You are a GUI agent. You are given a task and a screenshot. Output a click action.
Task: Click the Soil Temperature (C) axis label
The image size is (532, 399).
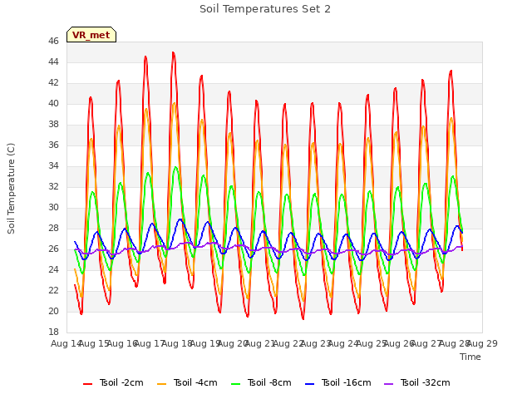[11, 189]
